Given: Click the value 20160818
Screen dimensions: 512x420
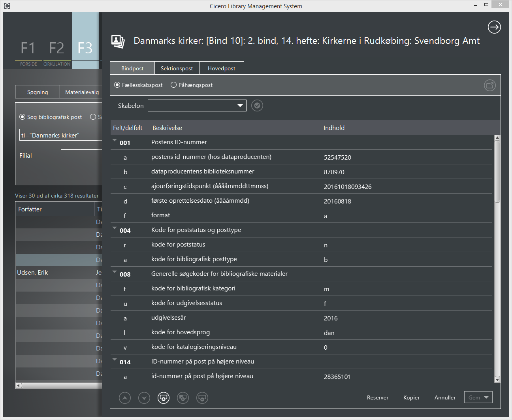Looking at the screenshot, I should 337,201.
